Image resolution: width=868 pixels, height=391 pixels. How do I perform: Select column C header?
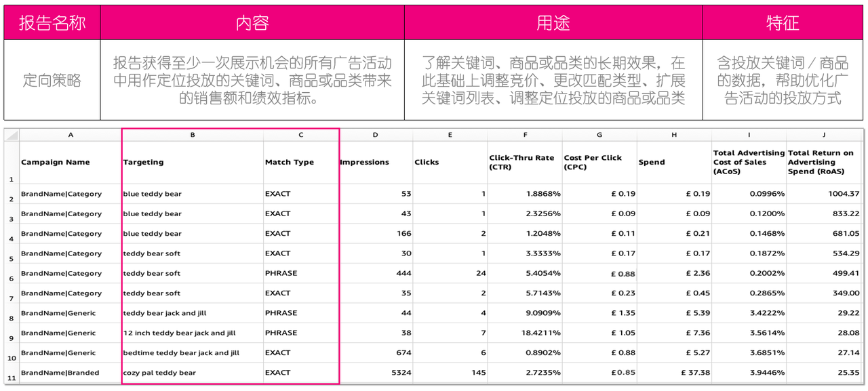pos(301,135)
